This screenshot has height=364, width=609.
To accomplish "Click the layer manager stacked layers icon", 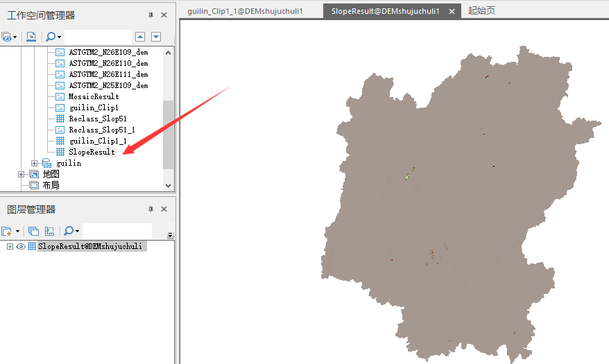I will click(x=34, y=232).
